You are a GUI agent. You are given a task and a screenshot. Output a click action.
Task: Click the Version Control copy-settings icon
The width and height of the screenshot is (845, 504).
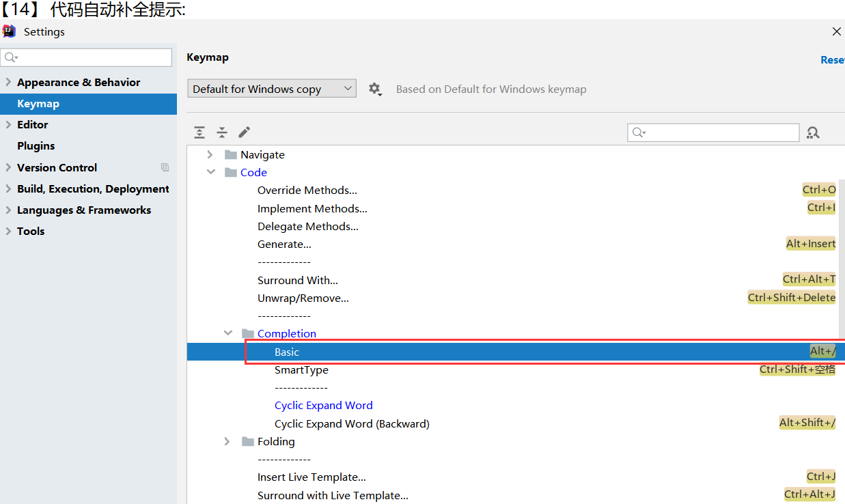165,167
